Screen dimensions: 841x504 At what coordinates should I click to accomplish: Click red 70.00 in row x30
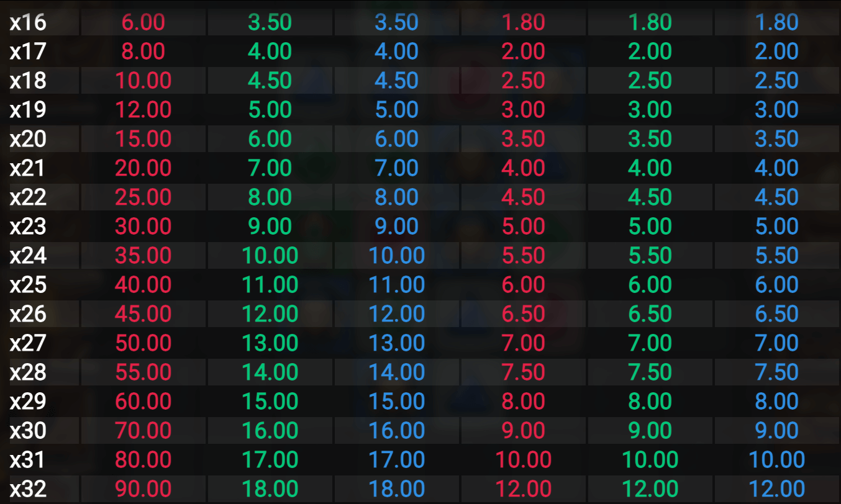coord(143,431)
